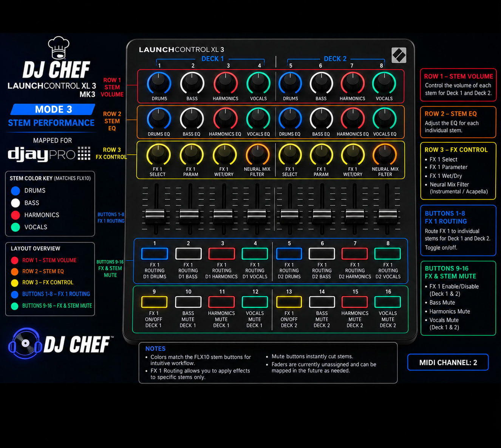501x448 pixels.
Task: Click the Novation diamond logo on the controller
Action: click(x=399, y=55)
